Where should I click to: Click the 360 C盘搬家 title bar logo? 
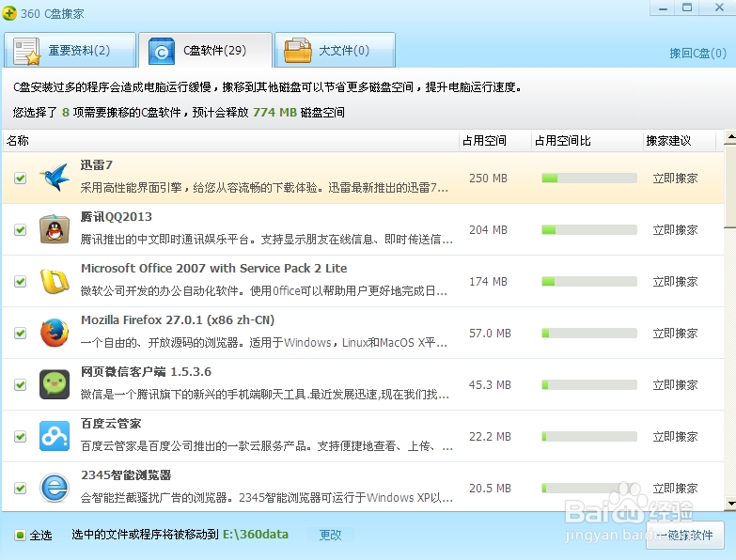[x=9, y=13]
